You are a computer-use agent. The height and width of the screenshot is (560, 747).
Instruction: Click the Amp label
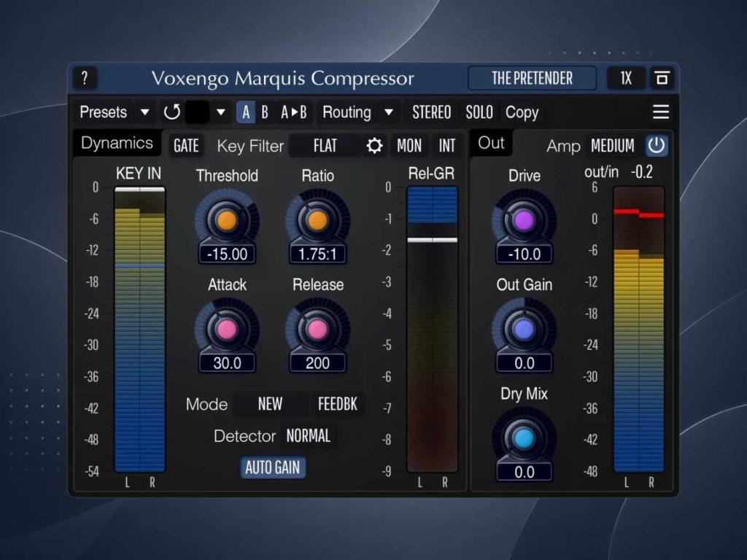(x=564, y=146)
